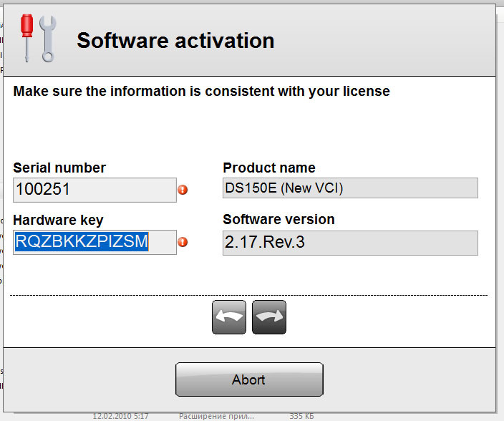Click the "Software version" label
This screenshot has width=504, height=421.
tap(278, 220)
